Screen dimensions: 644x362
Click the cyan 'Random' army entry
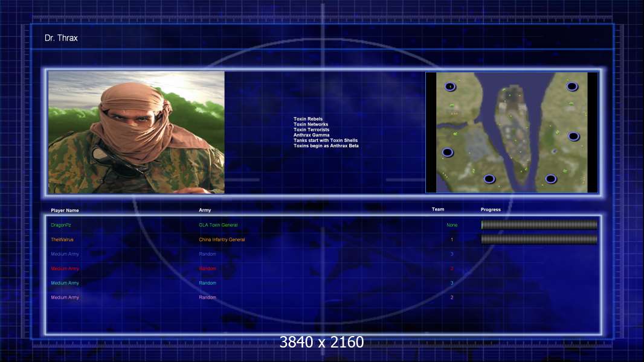click(x=207, y=283)
